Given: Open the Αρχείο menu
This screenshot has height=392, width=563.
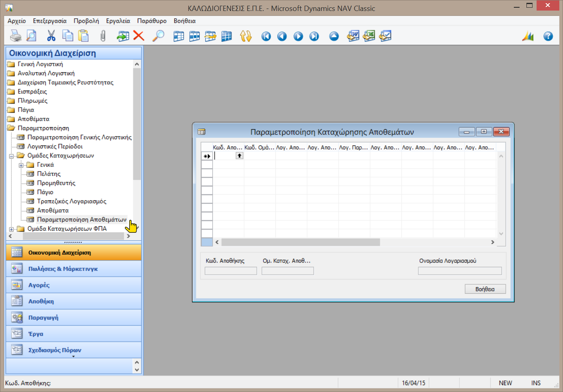Looking at the screenshot, I should tap(17, 21).
